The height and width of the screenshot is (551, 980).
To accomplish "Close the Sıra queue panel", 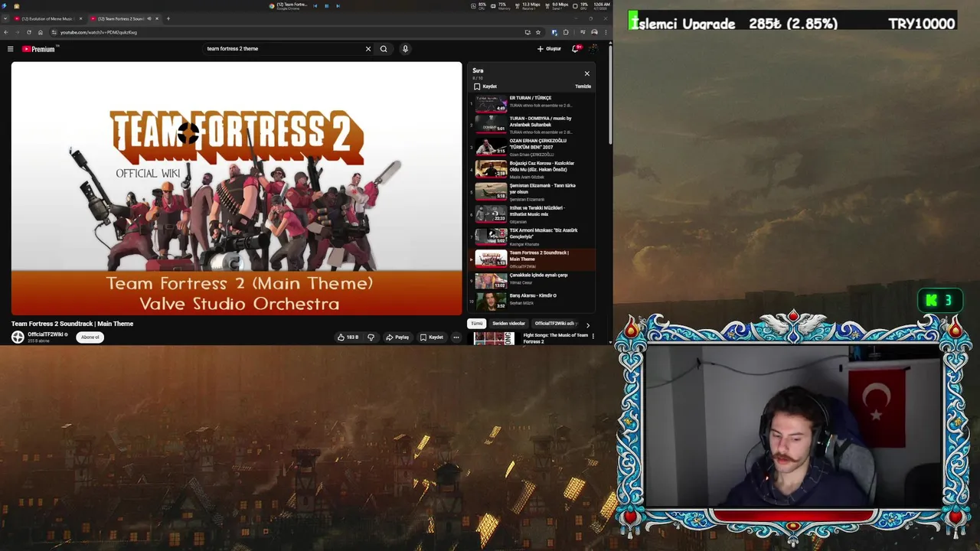I will tap(587, 73).
